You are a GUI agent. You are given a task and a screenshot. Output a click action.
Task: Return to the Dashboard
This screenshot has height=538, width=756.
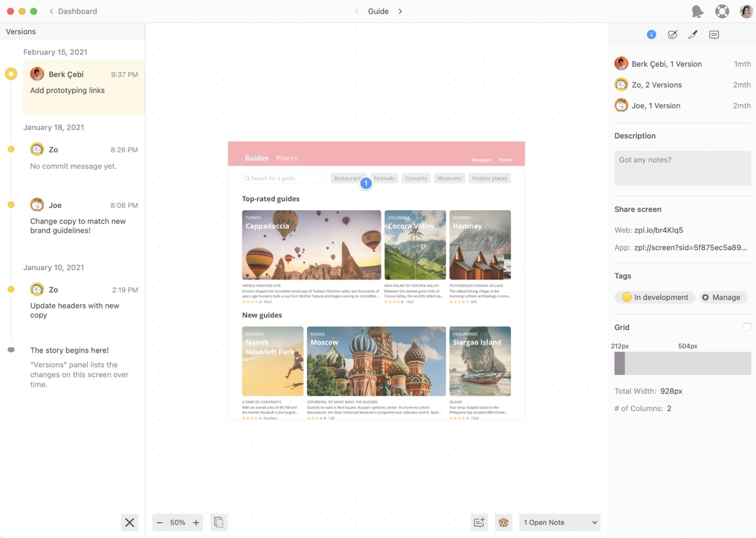(x=73, y=11)
